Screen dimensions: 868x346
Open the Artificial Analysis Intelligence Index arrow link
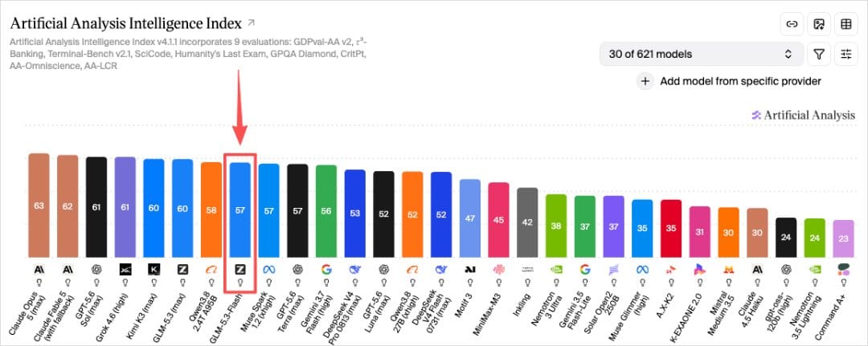click(251, 23)
